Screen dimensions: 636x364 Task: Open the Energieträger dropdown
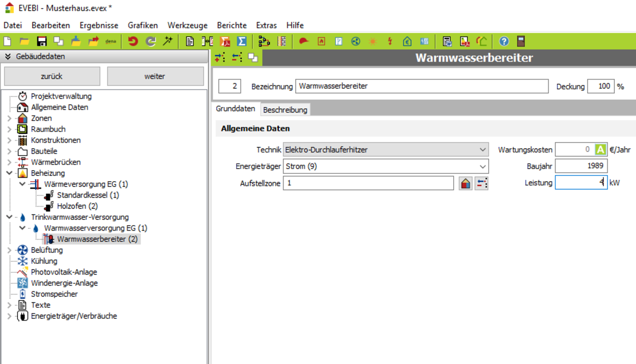point(385,166)
